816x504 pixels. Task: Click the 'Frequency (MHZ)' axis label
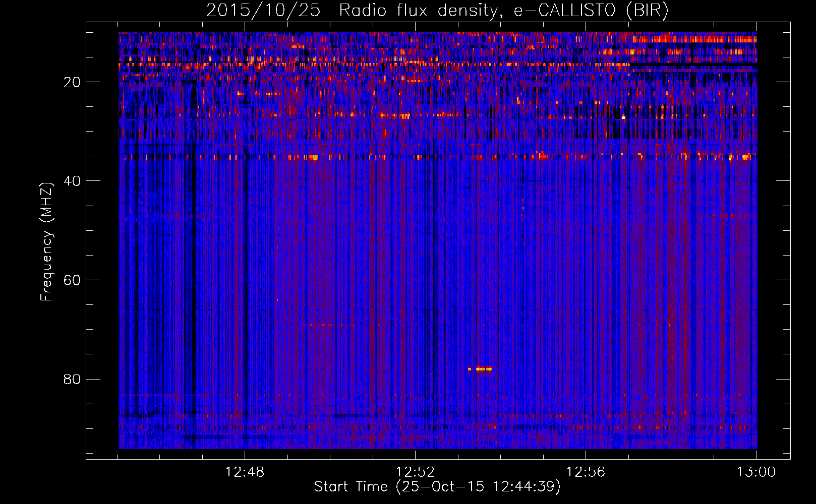(x=46, y=242)
